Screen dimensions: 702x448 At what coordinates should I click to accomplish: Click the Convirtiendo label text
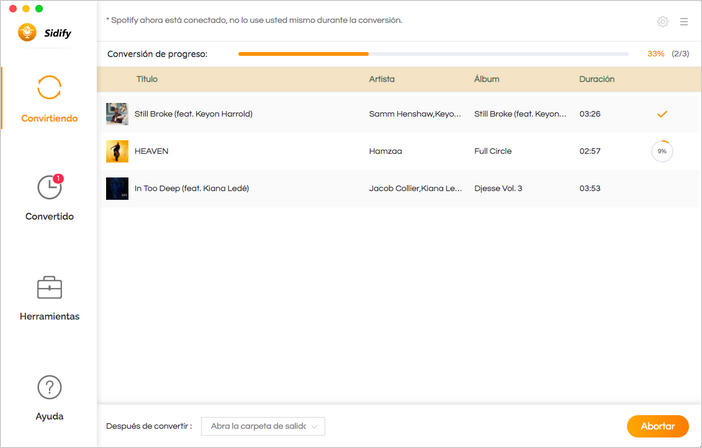pos(49,119)
